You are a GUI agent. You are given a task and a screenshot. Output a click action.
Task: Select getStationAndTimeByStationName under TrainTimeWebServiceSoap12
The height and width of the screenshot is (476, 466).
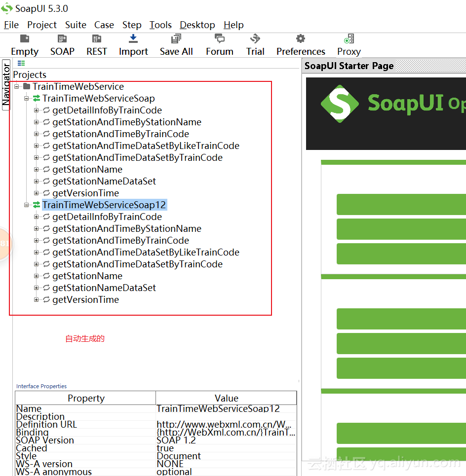point(127,228)
